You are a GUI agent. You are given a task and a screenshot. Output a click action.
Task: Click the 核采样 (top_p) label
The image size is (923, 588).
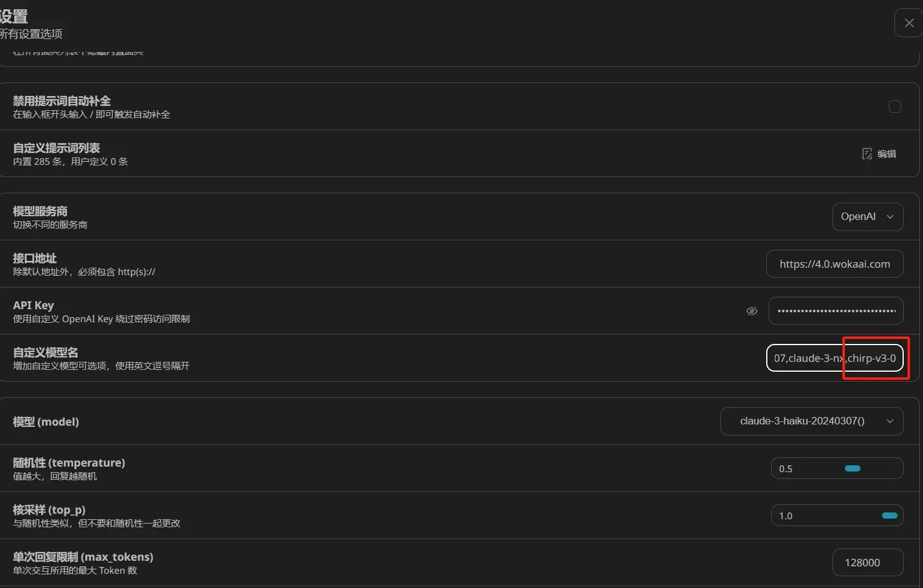(x=49, y=510)
